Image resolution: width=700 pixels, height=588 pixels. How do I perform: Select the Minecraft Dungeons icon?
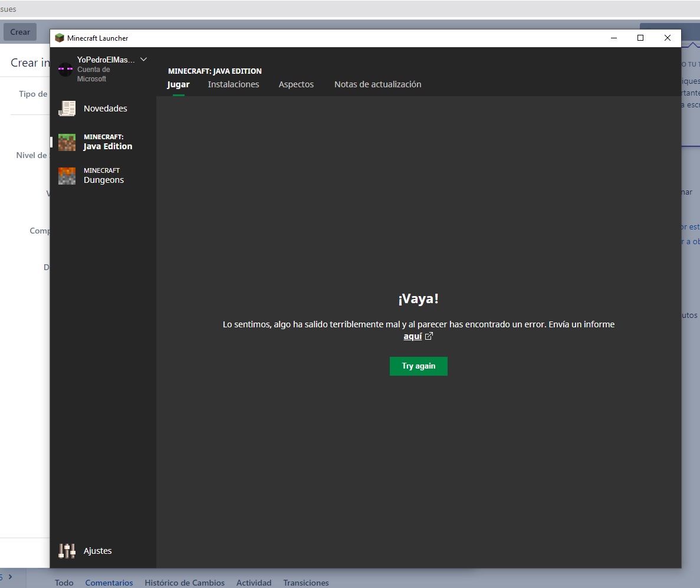(x=67, y=176)
